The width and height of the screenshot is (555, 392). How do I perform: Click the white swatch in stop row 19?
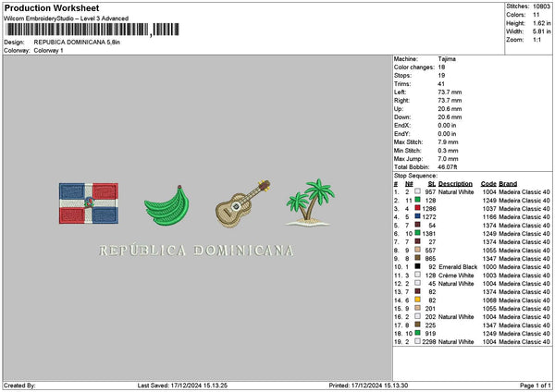pos(418,341)
